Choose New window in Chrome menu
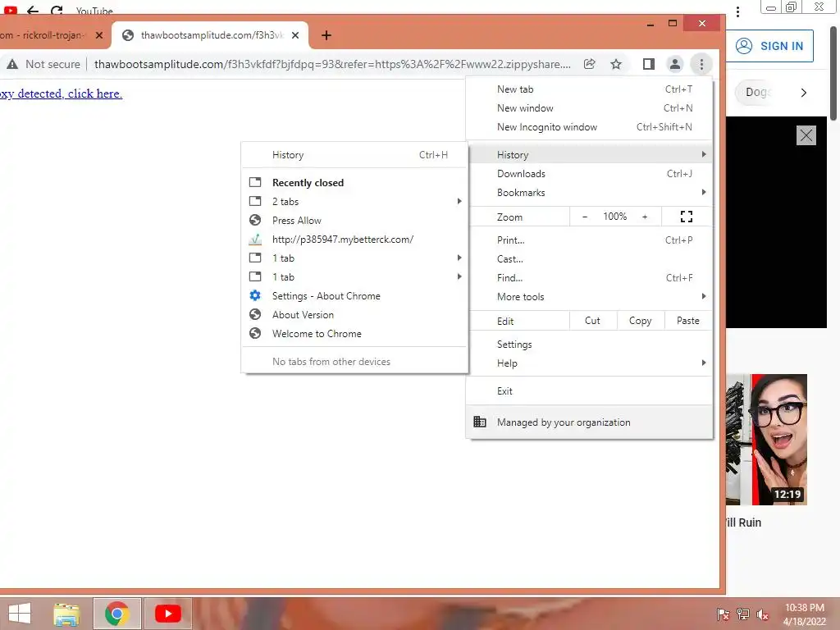Viewport: 840px width, 630px height. point(589,108)
